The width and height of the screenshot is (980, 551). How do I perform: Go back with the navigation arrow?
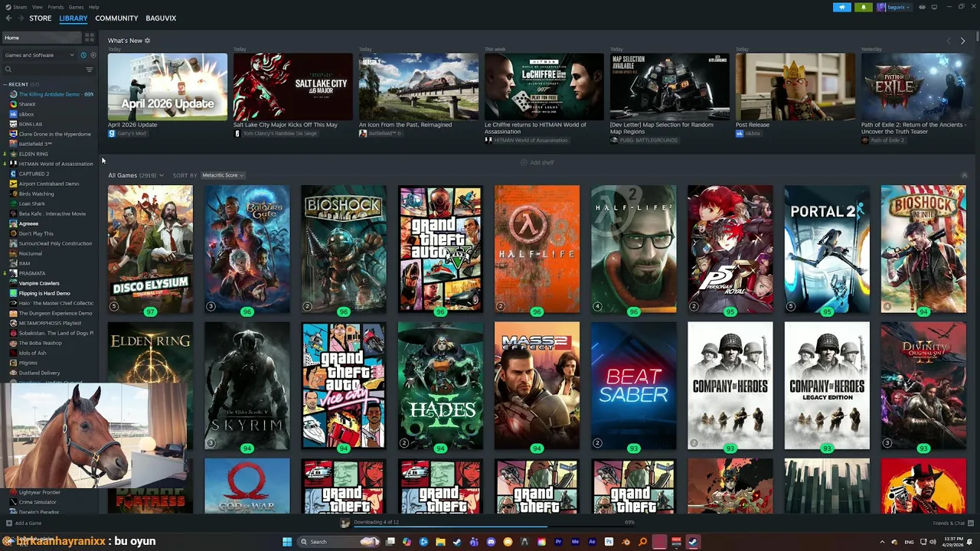point(9,18)
